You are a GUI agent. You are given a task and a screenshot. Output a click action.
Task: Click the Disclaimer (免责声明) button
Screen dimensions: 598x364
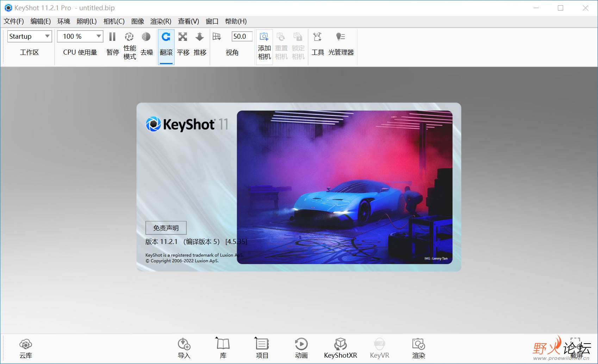click(x=166, y=228)
